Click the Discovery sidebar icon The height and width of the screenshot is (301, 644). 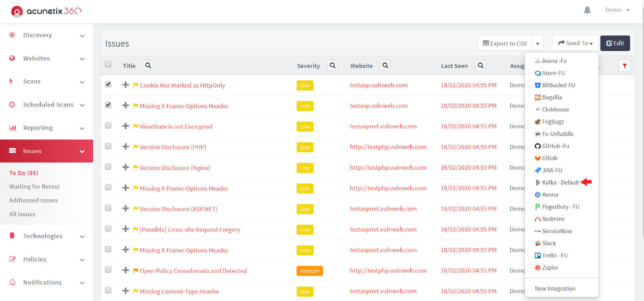pyautogui.click(x=12, y=35)
